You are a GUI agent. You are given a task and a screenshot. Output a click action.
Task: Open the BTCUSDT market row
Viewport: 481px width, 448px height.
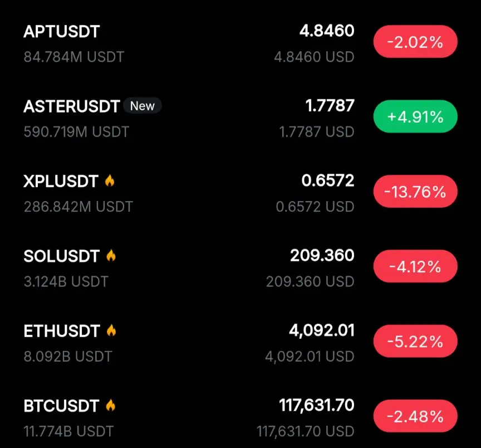pos(240,418)
